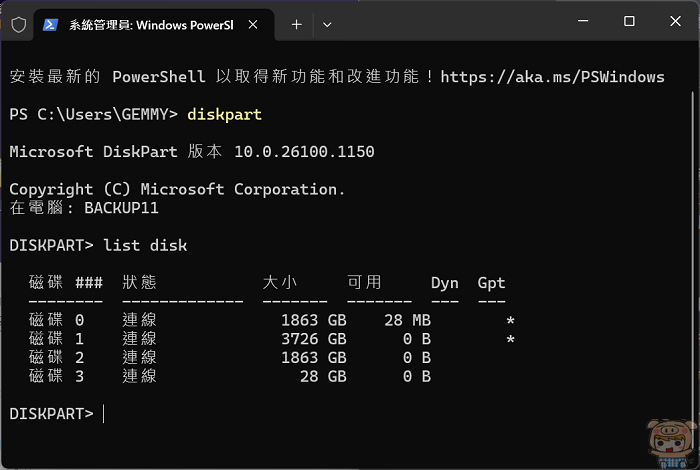Click the empty DISKPART prompt cursor

pyautogui.click(x=103, y=414)
